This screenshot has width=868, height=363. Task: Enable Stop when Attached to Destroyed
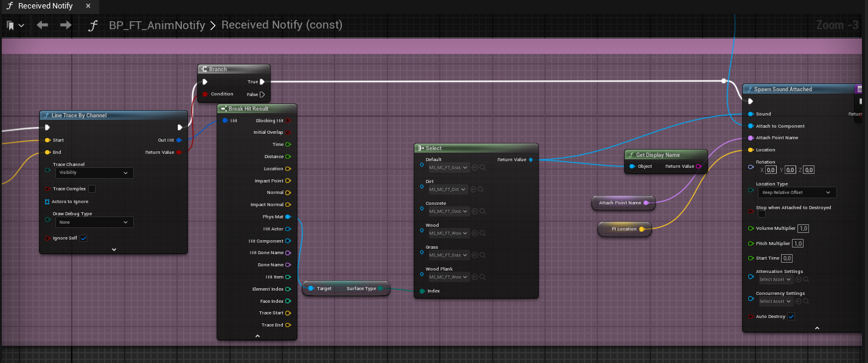tap(762, 215)
